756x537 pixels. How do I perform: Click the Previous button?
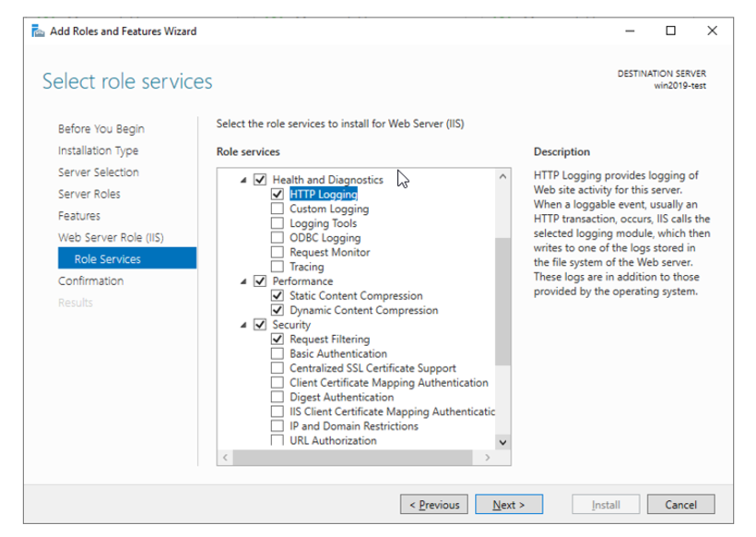(434, 504)
